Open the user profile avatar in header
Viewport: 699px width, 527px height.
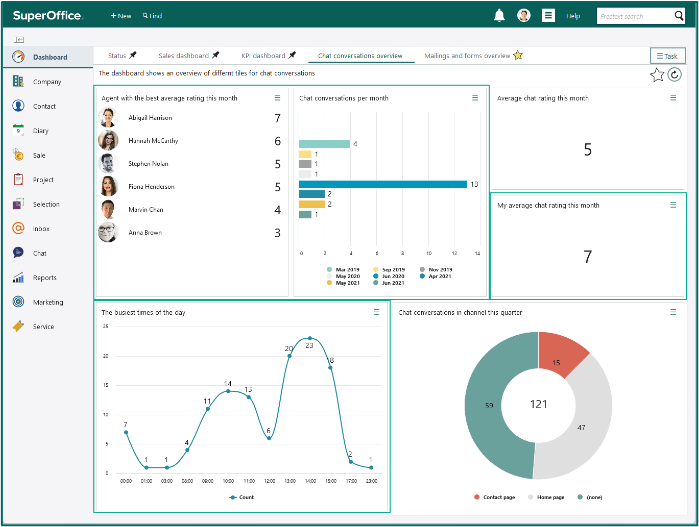pyautogui.click(x=524, y=16)
